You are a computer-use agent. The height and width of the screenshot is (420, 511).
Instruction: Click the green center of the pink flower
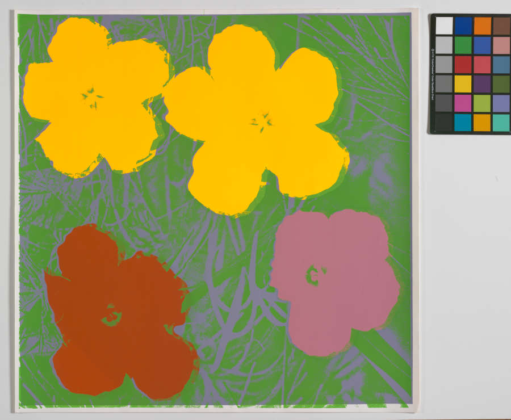pyautogui.click(x=312, y=276)
